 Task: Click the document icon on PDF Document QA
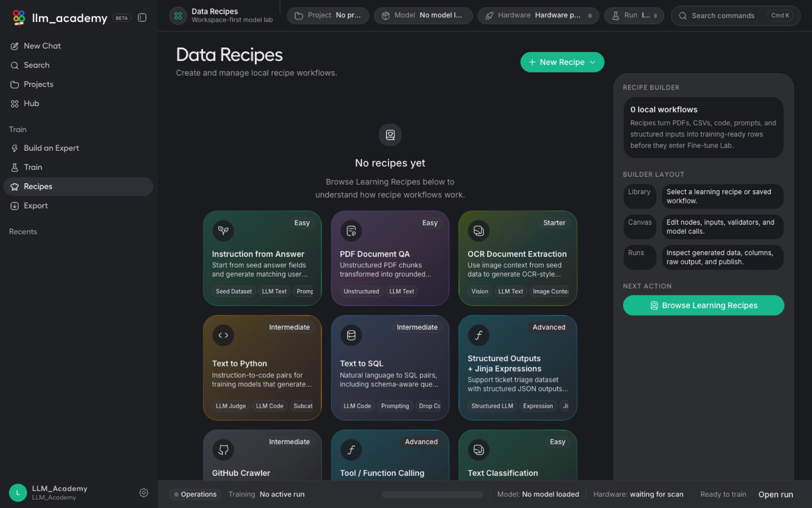[351, 231]
